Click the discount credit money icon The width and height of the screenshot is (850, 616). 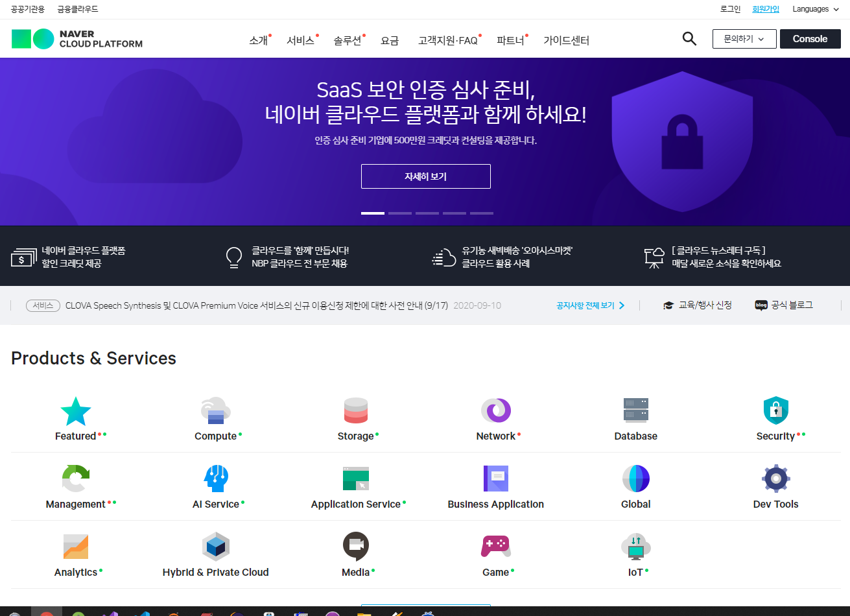point(23,257)
